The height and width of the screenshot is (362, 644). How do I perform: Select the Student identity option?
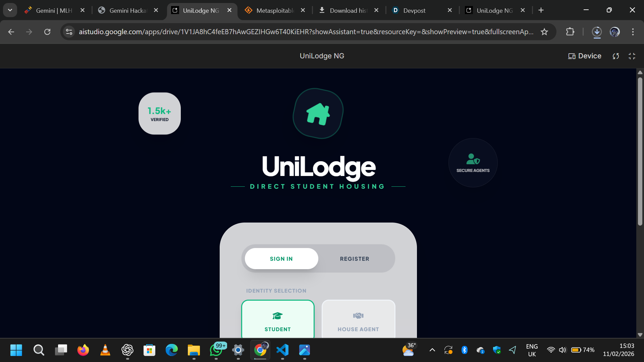(278, 320)
